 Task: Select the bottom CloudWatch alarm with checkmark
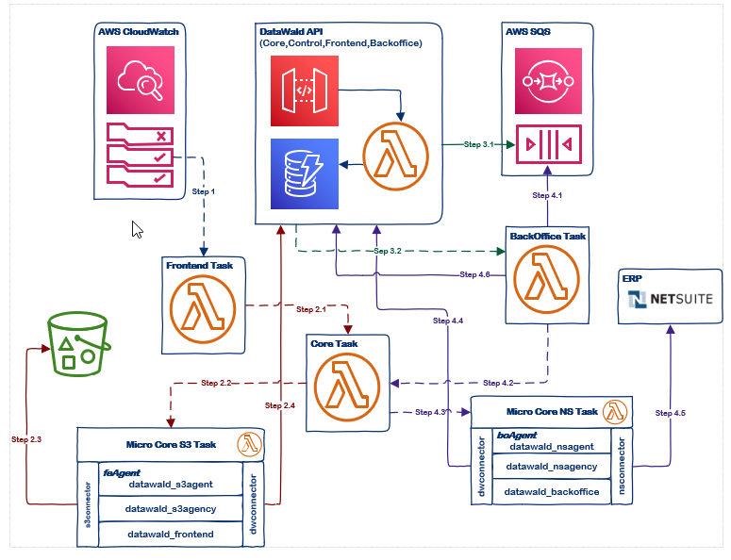141,176
